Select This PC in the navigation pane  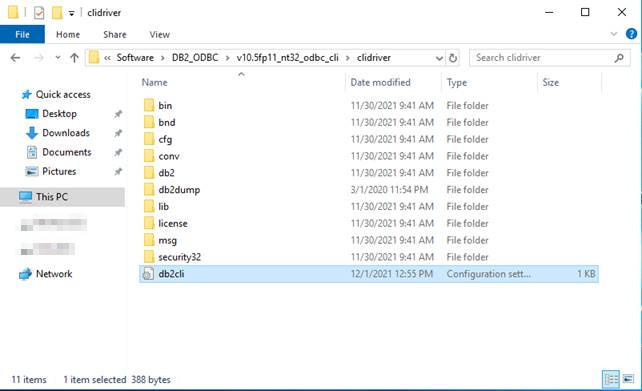tap(62, 197)
